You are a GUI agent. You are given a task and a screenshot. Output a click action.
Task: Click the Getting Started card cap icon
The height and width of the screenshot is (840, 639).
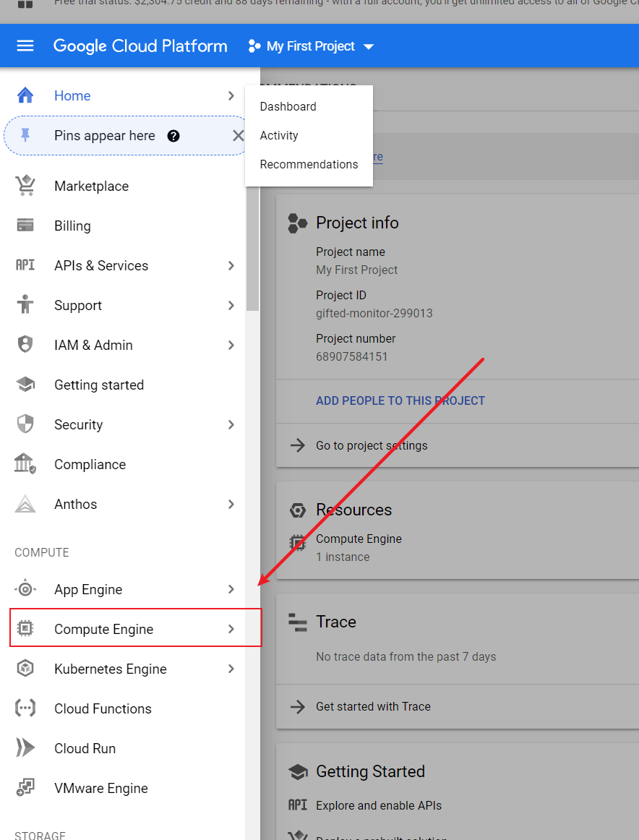point(298,771)
